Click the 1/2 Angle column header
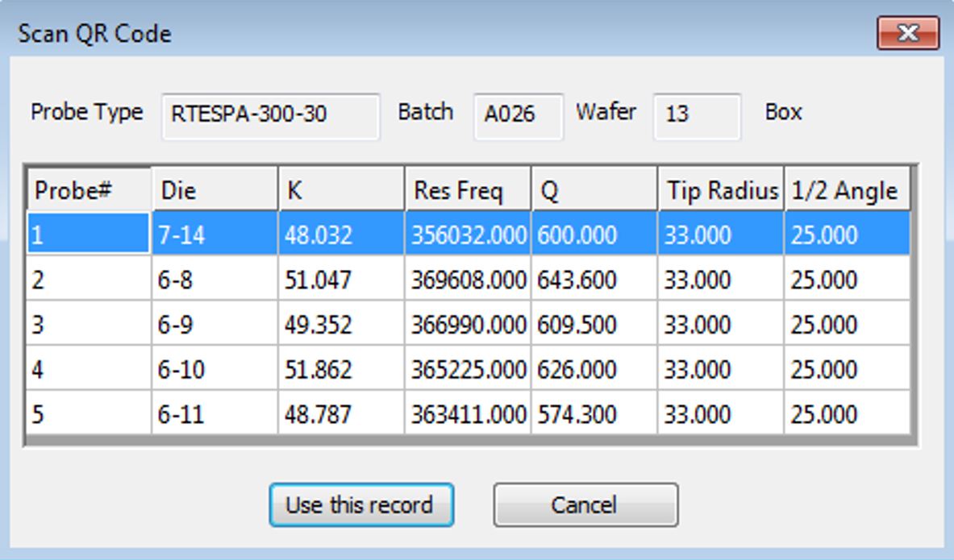 [x=847, y=191]
